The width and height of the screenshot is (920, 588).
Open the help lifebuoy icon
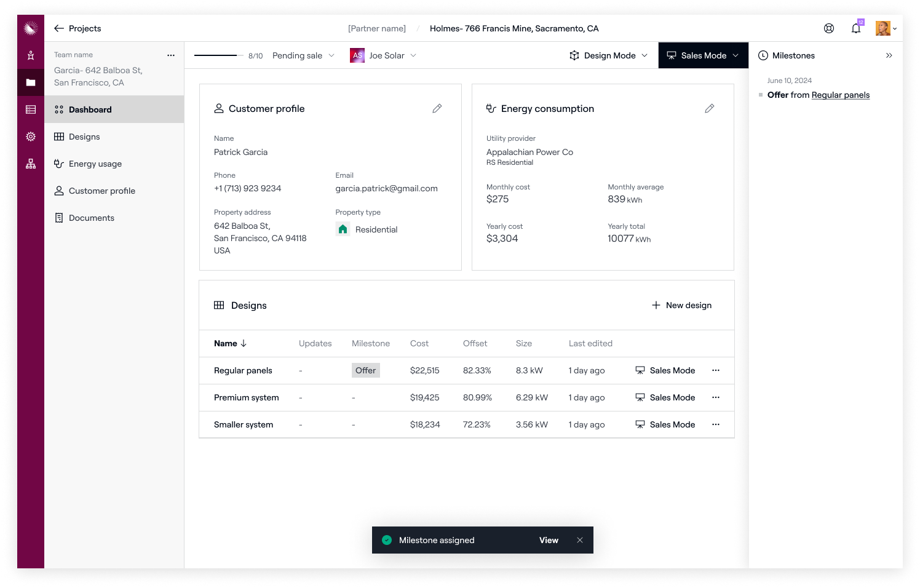pyautogui.click(x=828, y=28)
